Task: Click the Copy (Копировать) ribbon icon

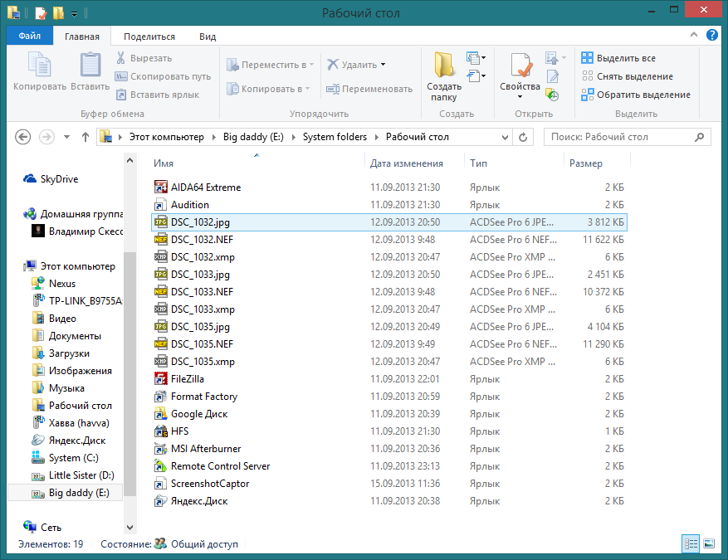Action: [40, 64]
